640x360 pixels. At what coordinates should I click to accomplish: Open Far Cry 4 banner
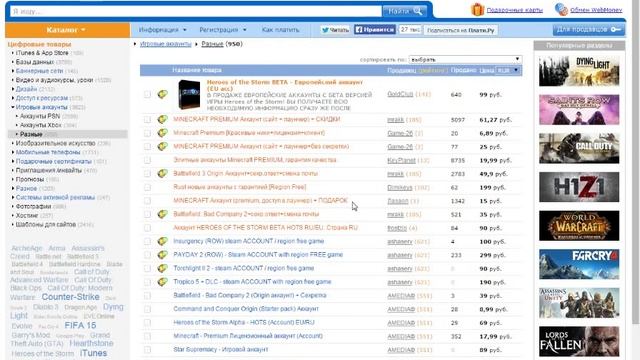579,264
